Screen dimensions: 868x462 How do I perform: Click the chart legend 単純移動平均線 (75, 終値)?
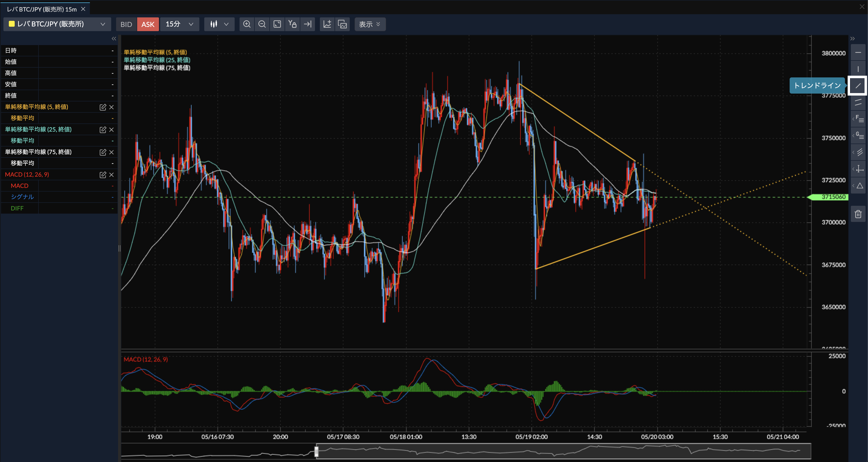pos(157,68)
